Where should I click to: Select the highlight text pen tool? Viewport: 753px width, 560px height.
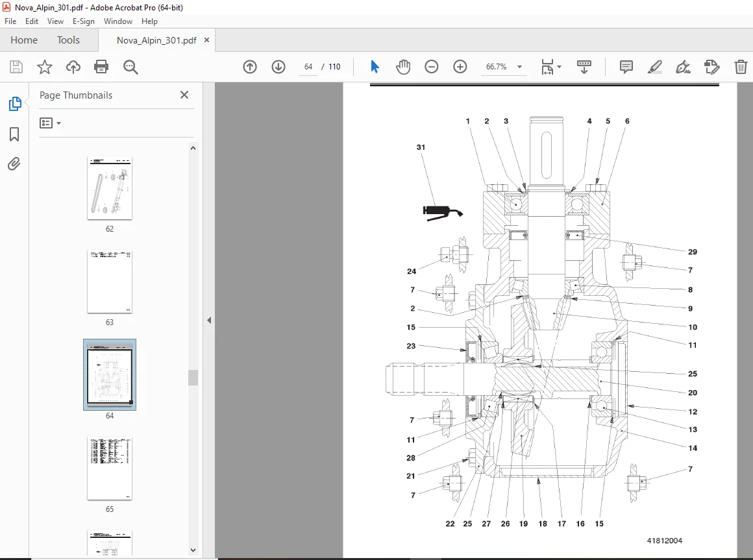tap(654, 67)
